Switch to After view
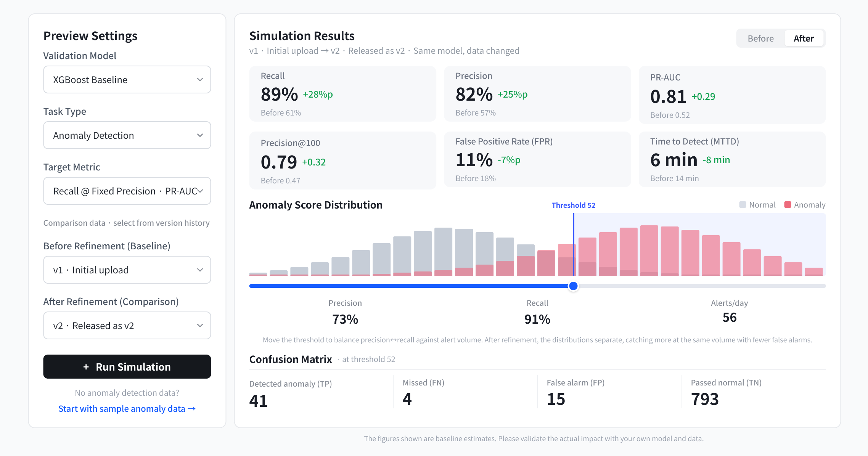 pyautogui.click(x=804, y=39)
